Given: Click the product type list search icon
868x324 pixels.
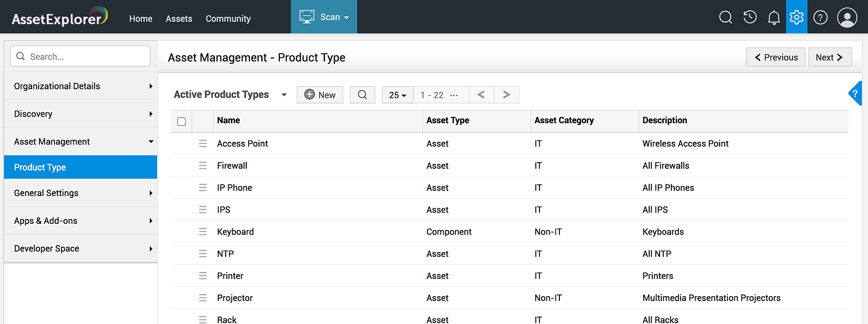Looking at the screenshot, I should pos(362,95).
